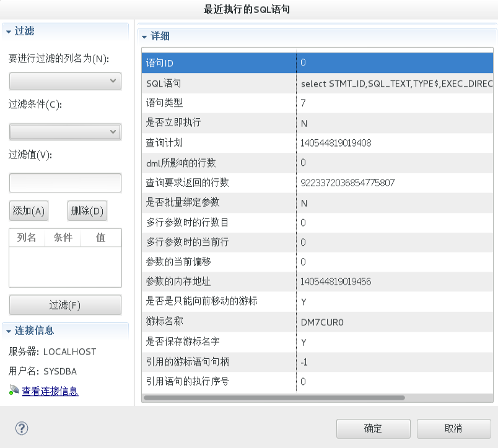The height and width of the screenshot is (448, 498).
Task: Select the 查询计划 detail row
Action: click(x=217, y=142)
